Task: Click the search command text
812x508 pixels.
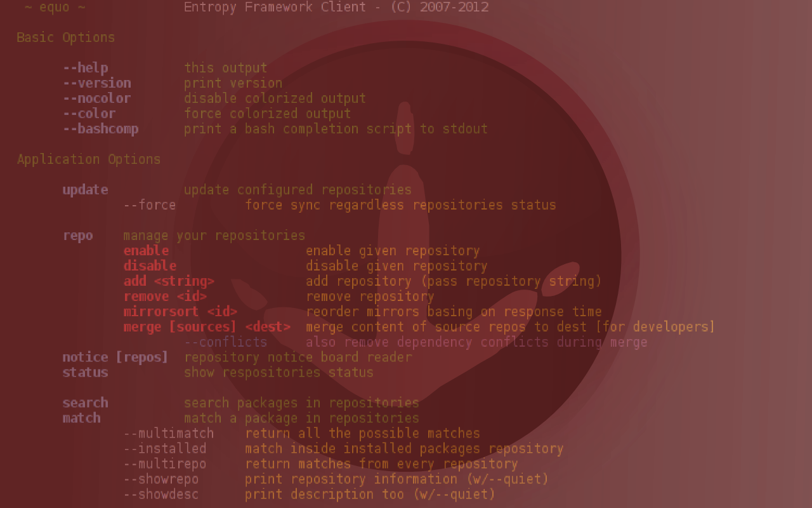Action: pyautogui.click(x=85, y=403)
